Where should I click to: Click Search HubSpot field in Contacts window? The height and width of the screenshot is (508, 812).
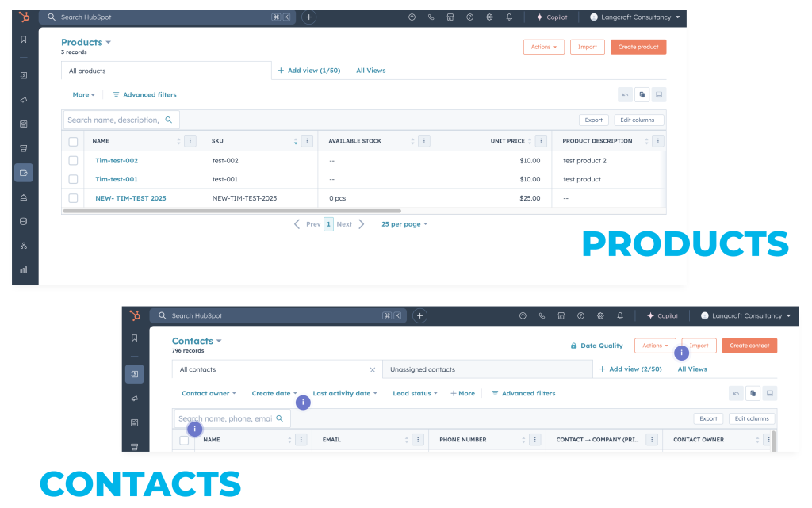click(278, 315)
